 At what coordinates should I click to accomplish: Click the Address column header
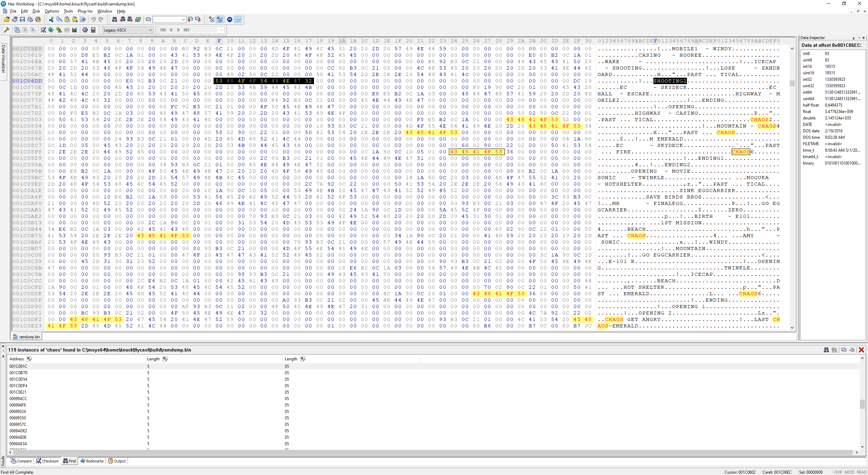tap(17, 359)
